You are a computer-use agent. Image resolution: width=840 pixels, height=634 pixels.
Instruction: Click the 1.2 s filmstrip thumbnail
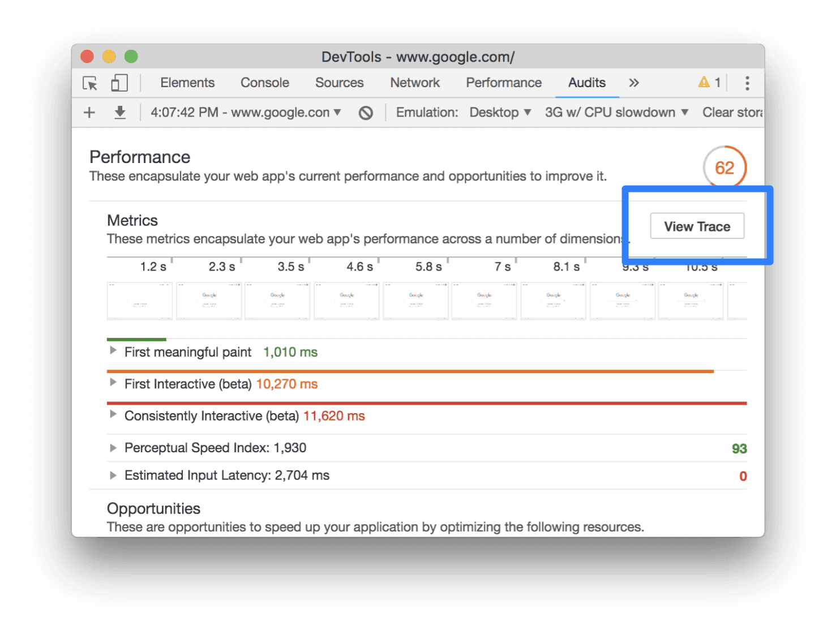click(140, 301)
